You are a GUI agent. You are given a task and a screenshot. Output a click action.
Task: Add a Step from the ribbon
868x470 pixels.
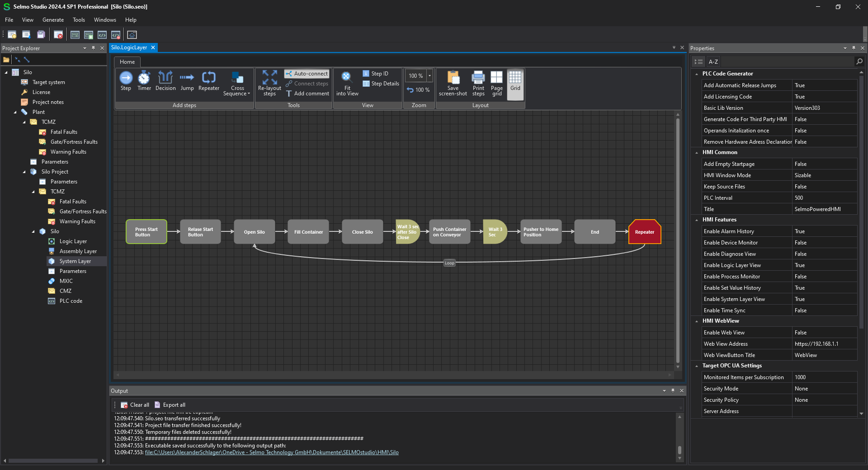[x=126, y=81]
